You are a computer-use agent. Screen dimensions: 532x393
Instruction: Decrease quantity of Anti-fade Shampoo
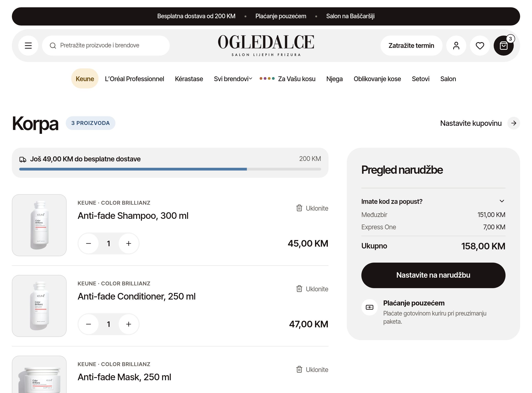89,243
